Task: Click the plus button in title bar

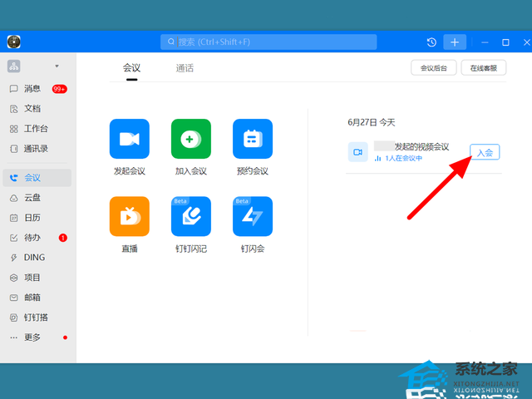Action: pyautogui.click(x=455, y=42)
